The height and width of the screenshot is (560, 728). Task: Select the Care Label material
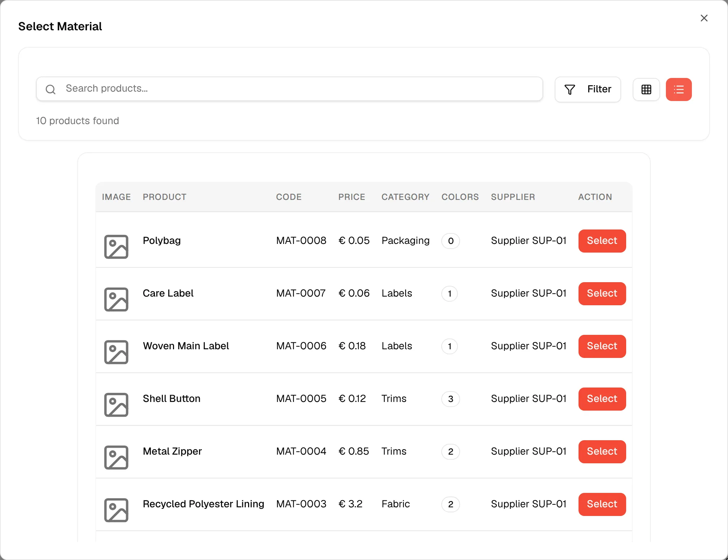click(x=602, y=293)
